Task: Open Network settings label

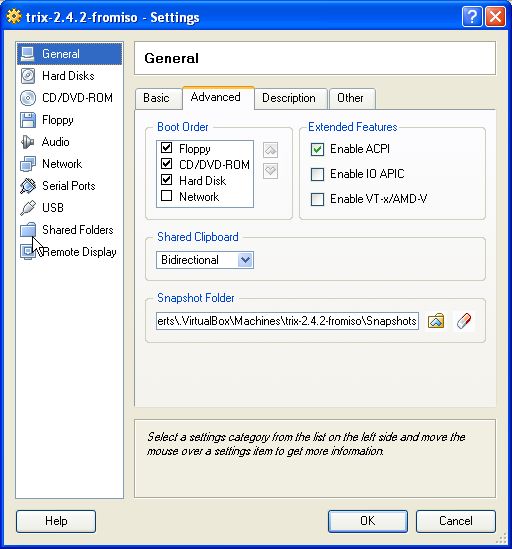Action: 62,164
